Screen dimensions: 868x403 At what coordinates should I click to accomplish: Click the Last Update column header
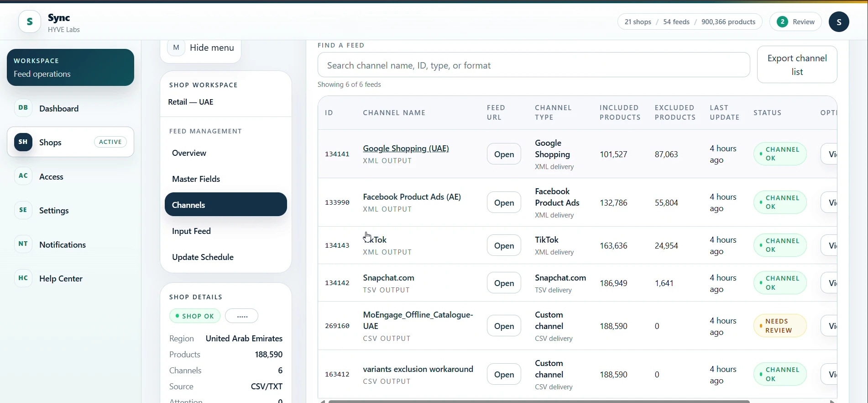point(724,112)
